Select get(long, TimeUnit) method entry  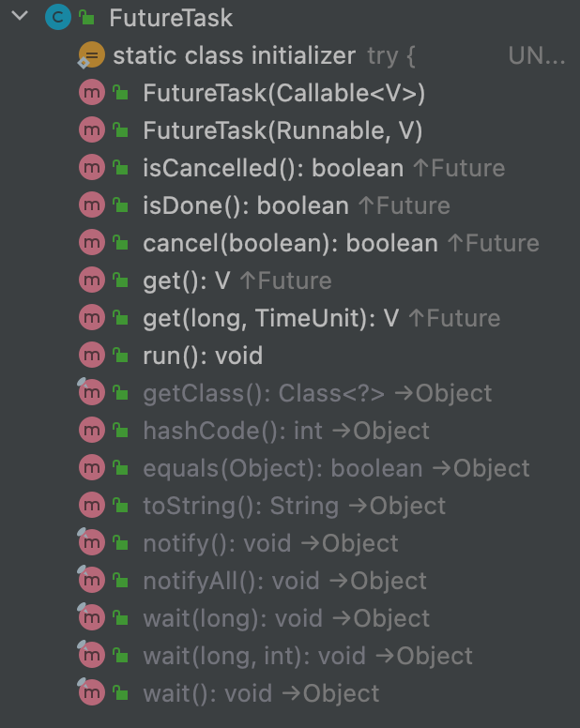click(x=270, y=318)
